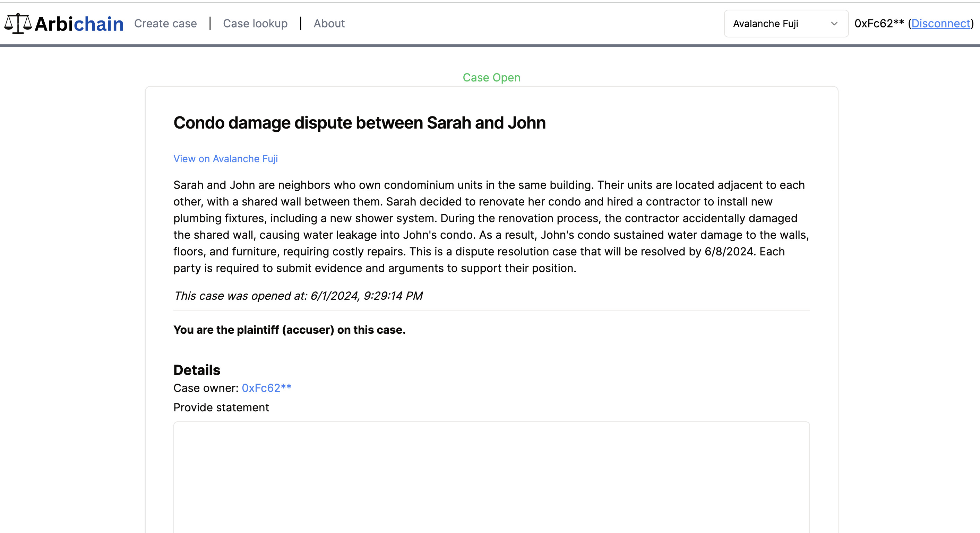Image resolution: width=980 pixels, height=533 pixels.
Task: Click the Provide statement label
Action: click(x=221, y=408)
